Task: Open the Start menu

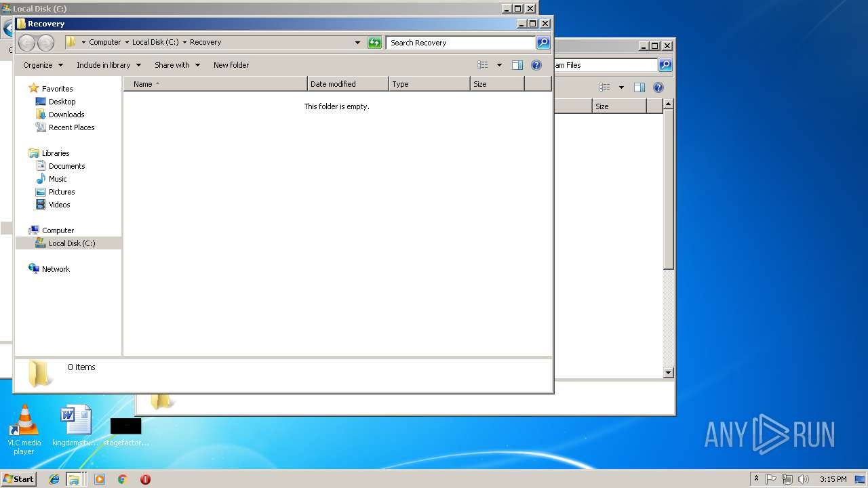Action: (x=18, y=479)
